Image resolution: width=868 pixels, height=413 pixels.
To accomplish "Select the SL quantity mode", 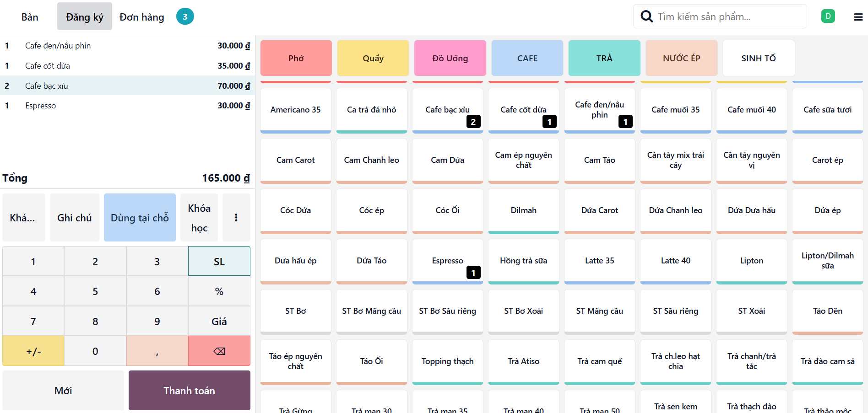I will tap(219, 262).
